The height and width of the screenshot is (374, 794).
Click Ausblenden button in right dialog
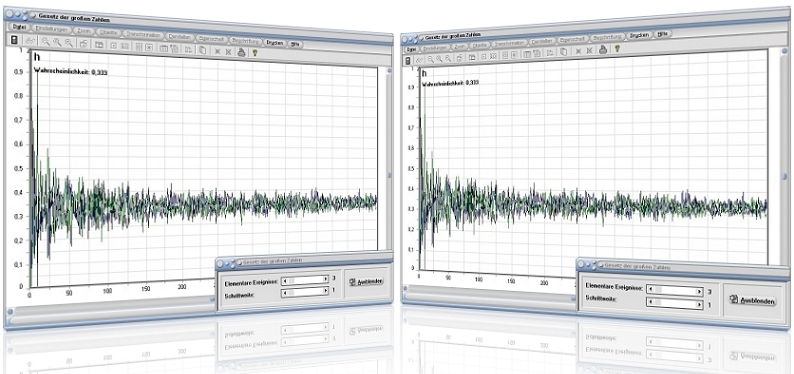[x=752, y=300]
